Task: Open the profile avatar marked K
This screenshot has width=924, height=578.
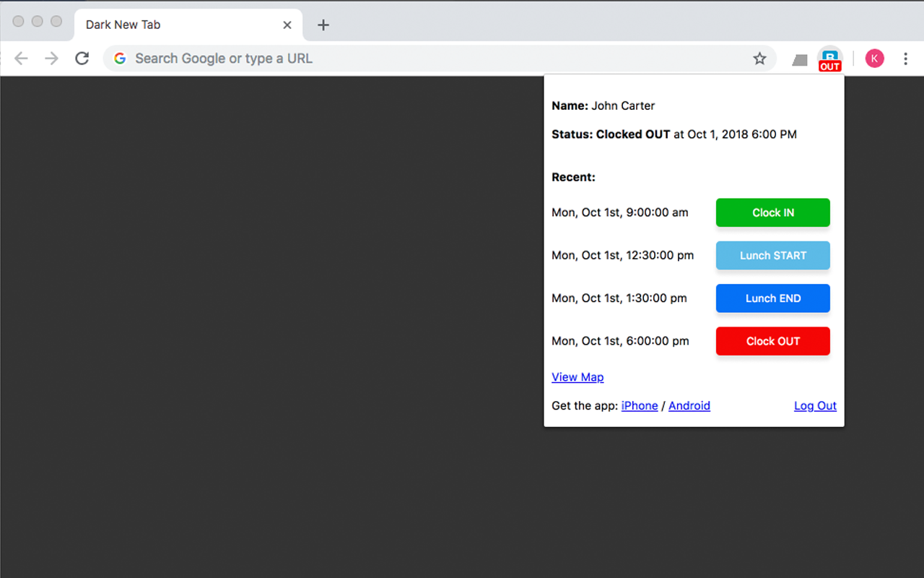Action: point(874,58)
